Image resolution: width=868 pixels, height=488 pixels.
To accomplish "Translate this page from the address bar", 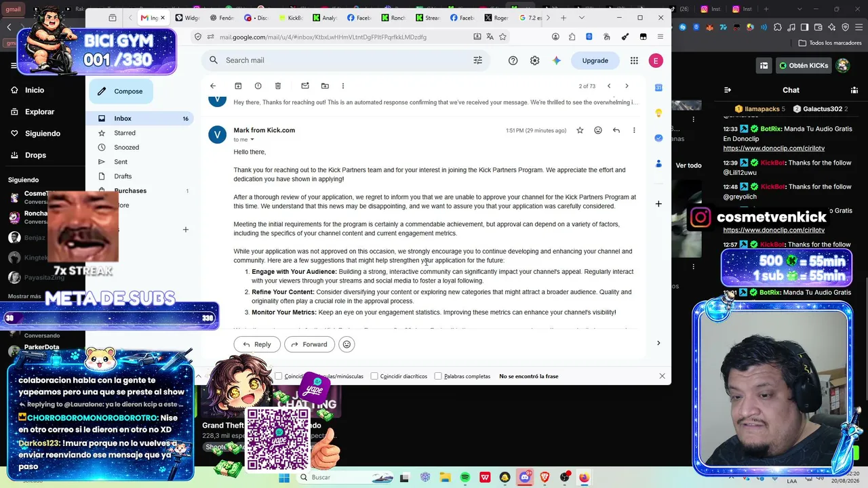I will [490, 37].
